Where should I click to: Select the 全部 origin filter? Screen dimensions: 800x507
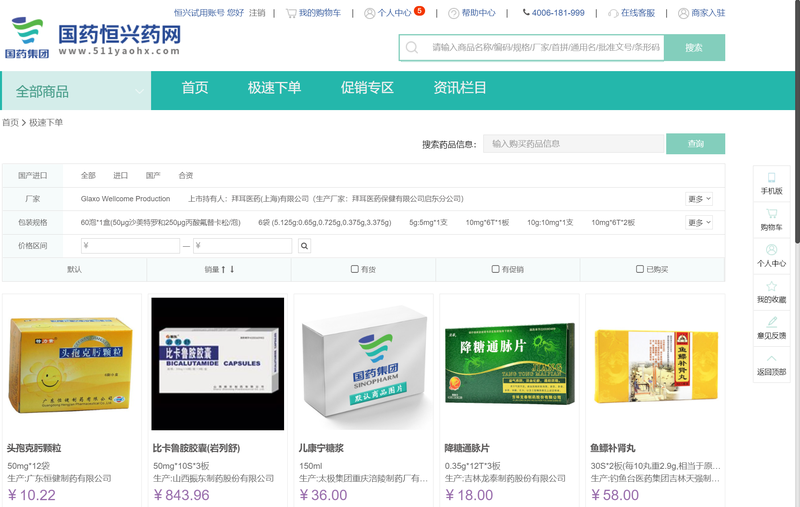(88, 175)
